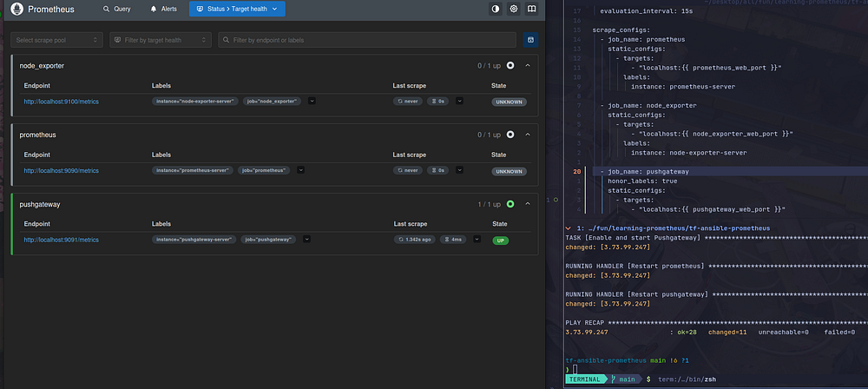
Task: Click the UNKNOWN state badge for node_exporter
Action: pos(510,102)
